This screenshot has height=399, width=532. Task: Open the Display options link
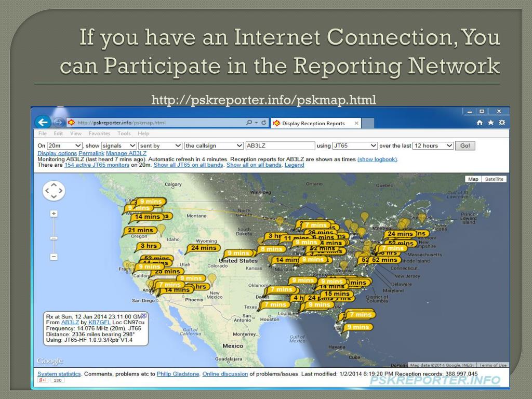pyautogui.click(x=57, y=153)
